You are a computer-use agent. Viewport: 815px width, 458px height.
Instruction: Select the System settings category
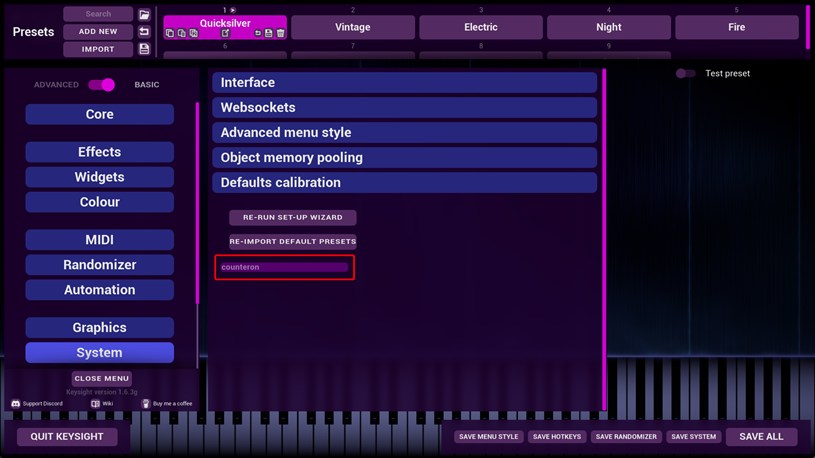tap(100, 352)
